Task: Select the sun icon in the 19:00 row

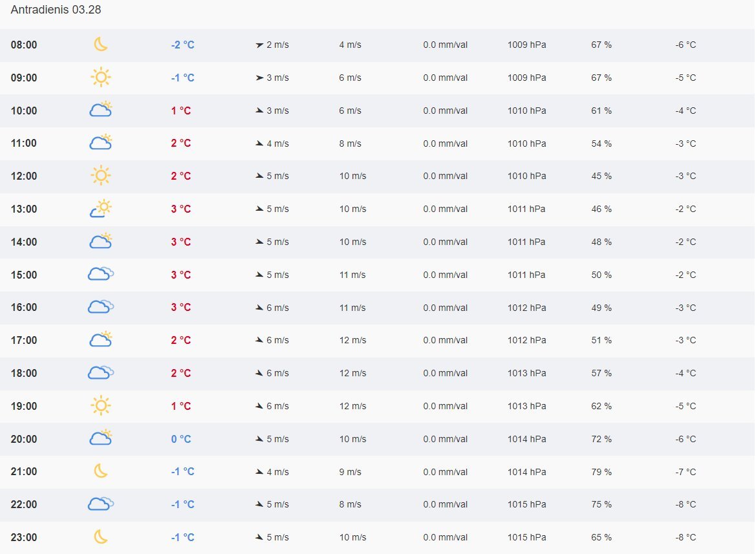Action: [100, 405]
